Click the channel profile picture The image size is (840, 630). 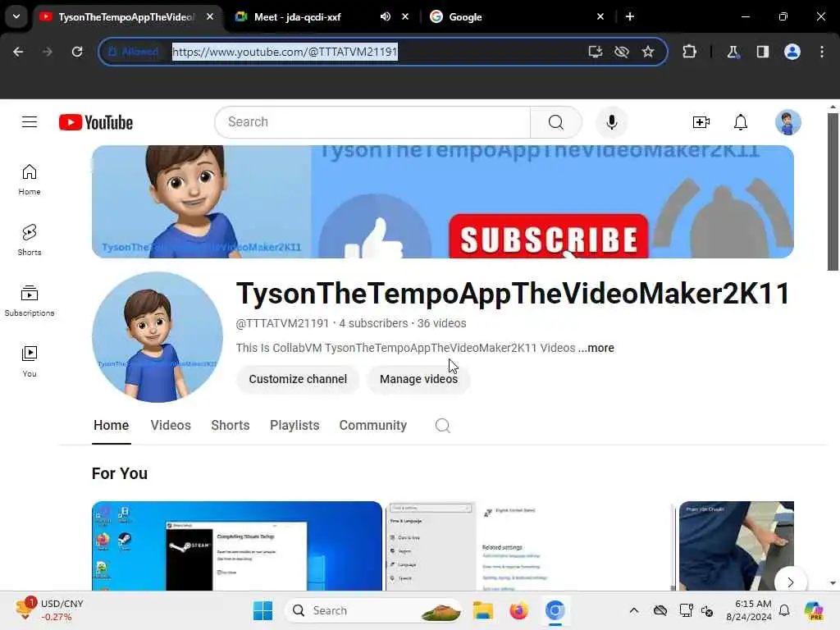pos(157,337)
